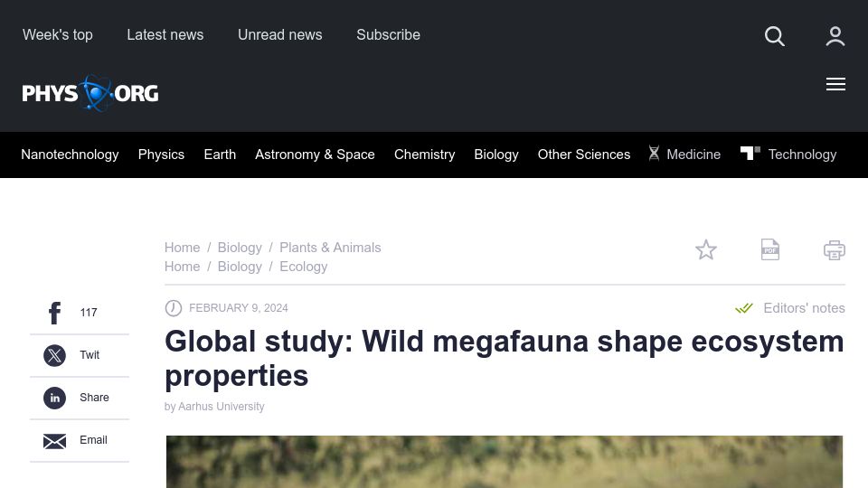Click the Medicine DNA icon
The height and width of the screenshot is (488, 868).
pos(654,154)
